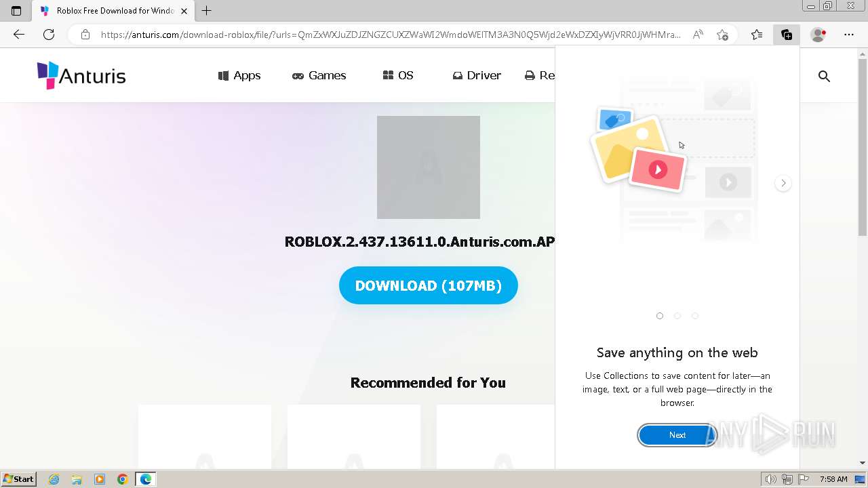Open Read aloud icon
The image size is (868, 488).
(697, 35)
